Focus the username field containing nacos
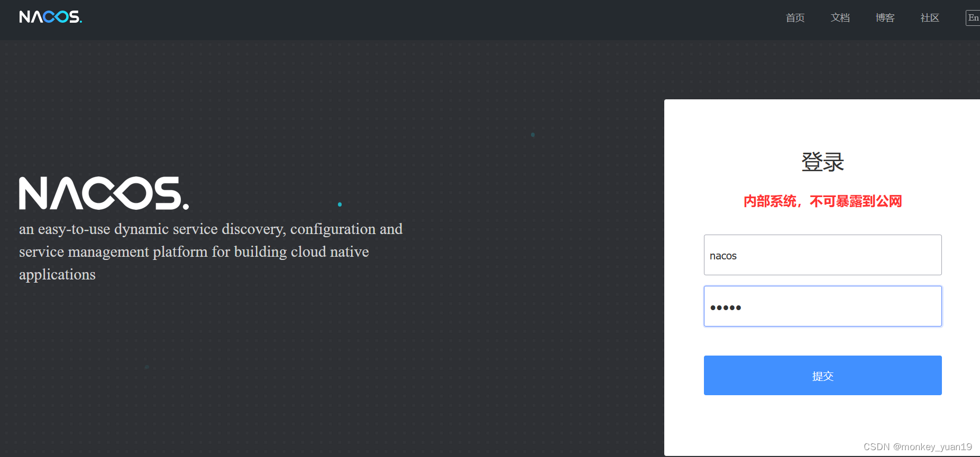Screen dimensions: 980x457 tap(822, 255)
